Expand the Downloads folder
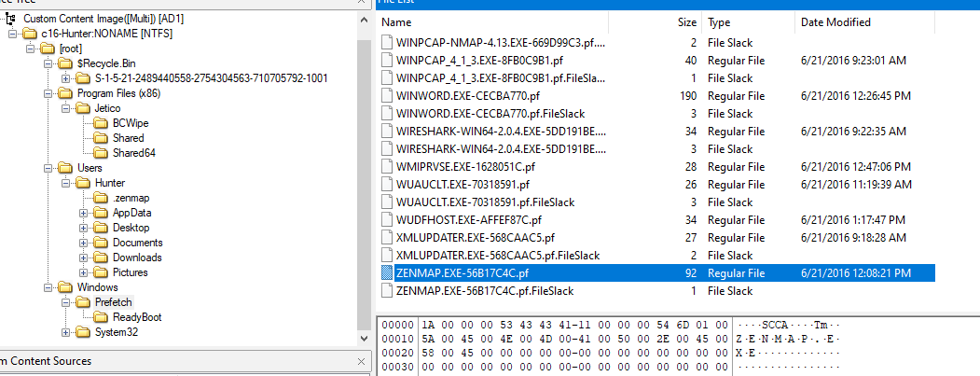Viewport: 980px width, 376px height. coord(83,258)
